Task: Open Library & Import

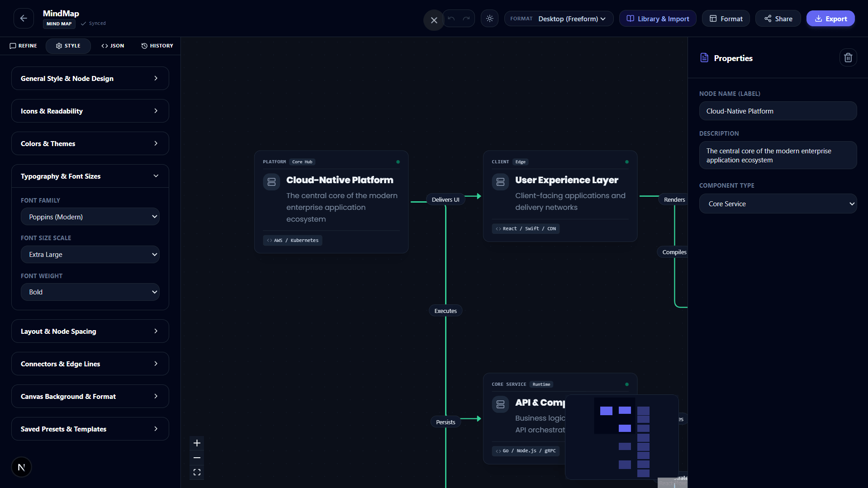Action: [658, 19]
